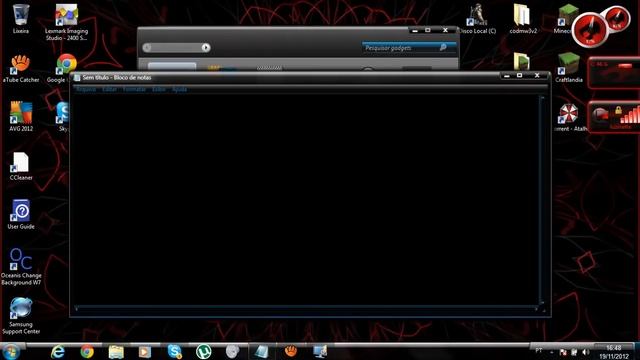Image resolution: width=640 pixels, height=360 pixels.
Task: Open Skype from the taskbar
Action: [x=175, y=351]
